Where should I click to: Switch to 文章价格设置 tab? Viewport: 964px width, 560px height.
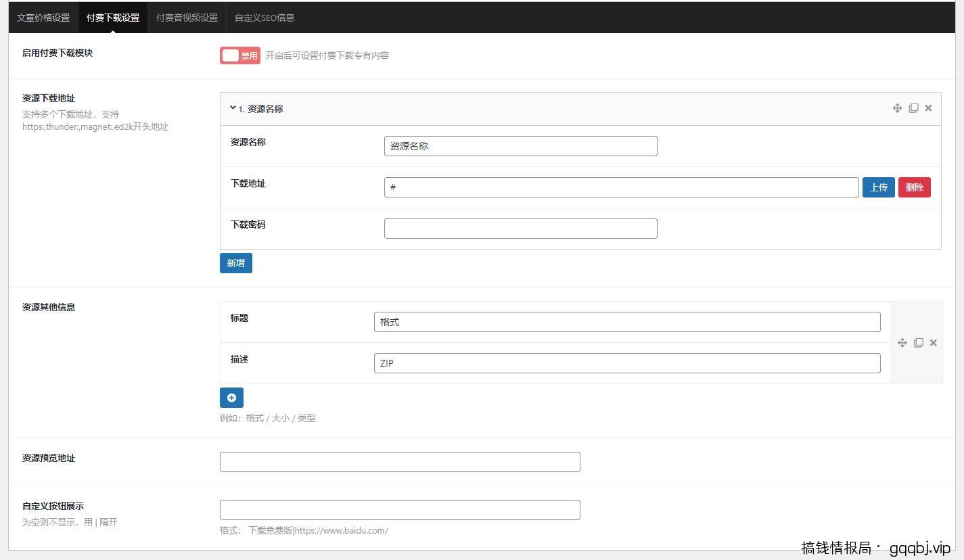(43, 18)
